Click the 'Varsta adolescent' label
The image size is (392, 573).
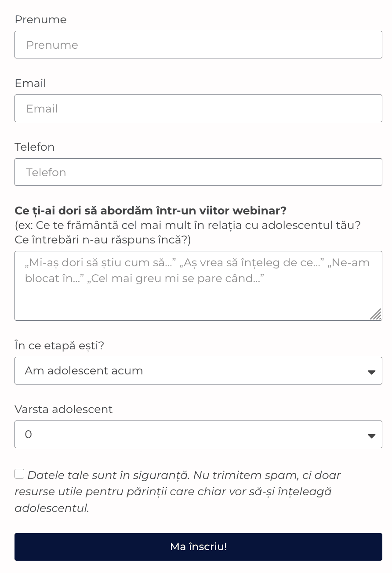(64, 410)
